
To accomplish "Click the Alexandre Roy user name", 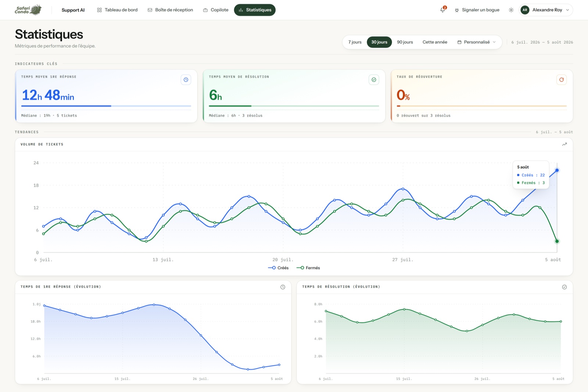I will coord(547,10).
